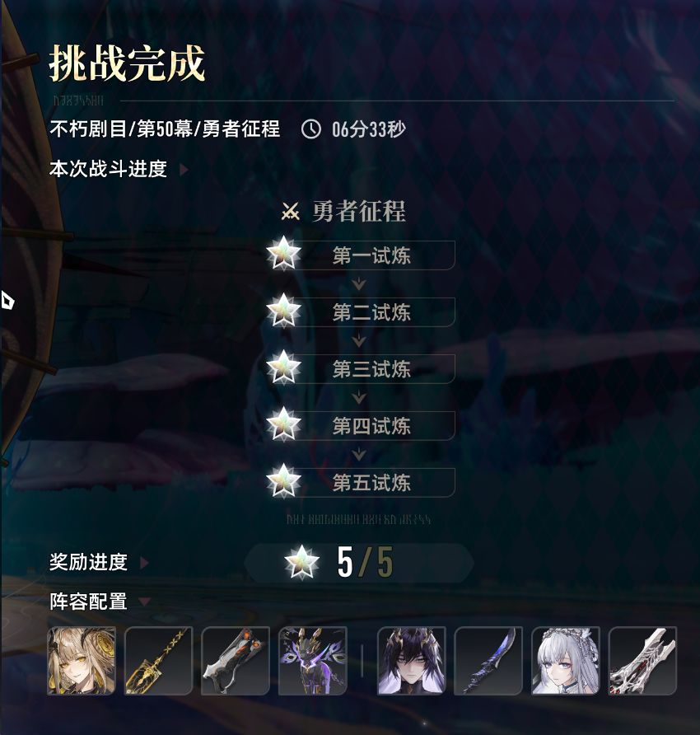This screenshot has width=700, height=735.
Task: Expand the 本次战斗进度 section arrow
Action: pos(184,170)
